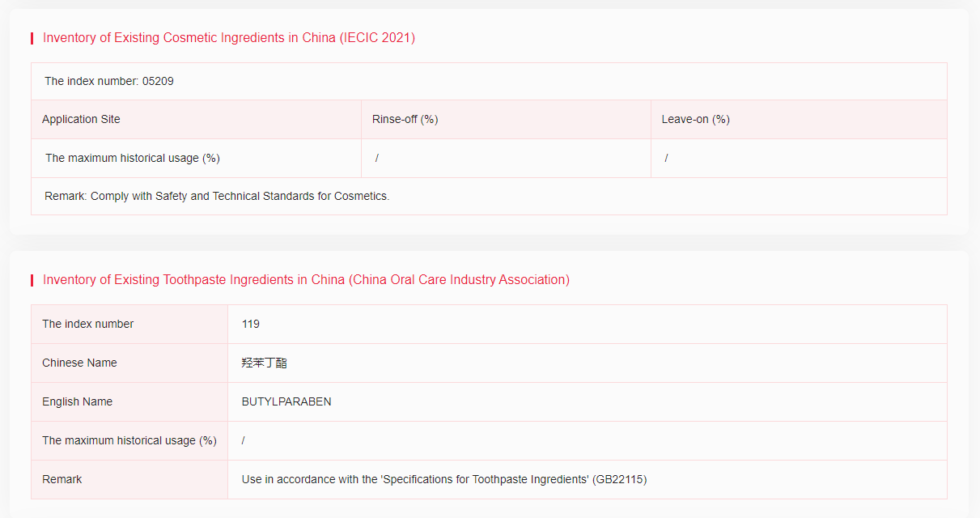This screenshot has width=980, height=518.
Task: Click the Chinese name value 羟苯丁酯
Action: 264,363
